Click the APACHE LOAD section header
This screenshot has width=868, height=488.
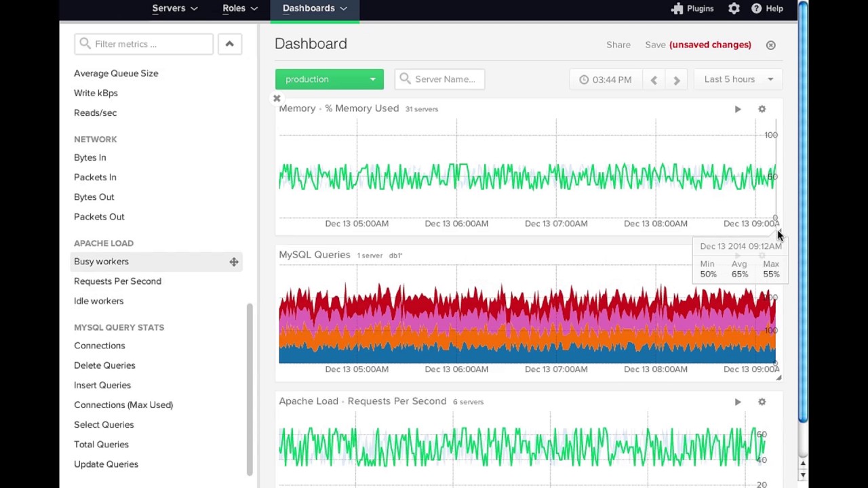tap(104, 243)
